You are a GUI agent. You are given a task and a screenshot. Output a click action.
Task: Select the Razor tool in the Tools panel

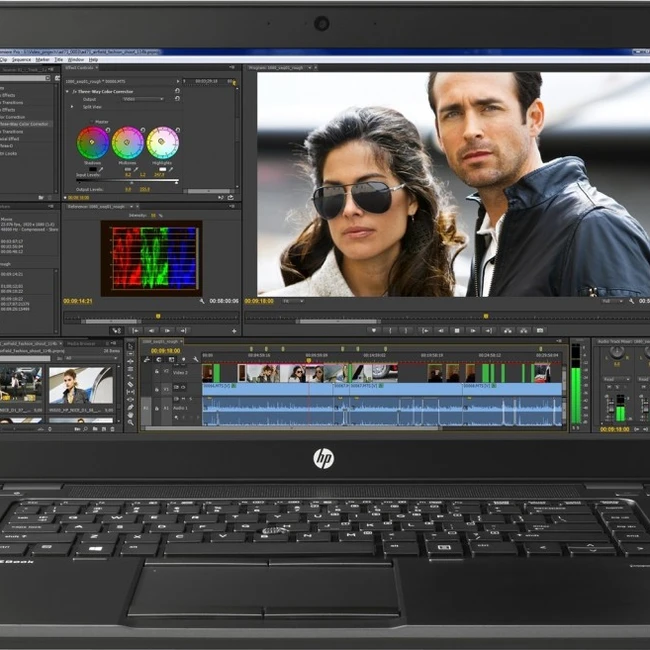(131, 384)
